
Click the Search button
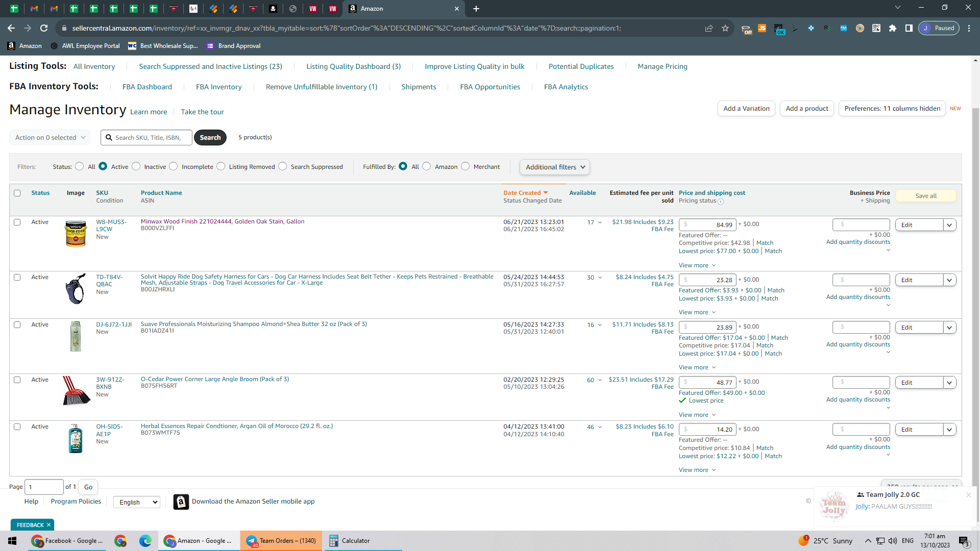click(210, 138)
